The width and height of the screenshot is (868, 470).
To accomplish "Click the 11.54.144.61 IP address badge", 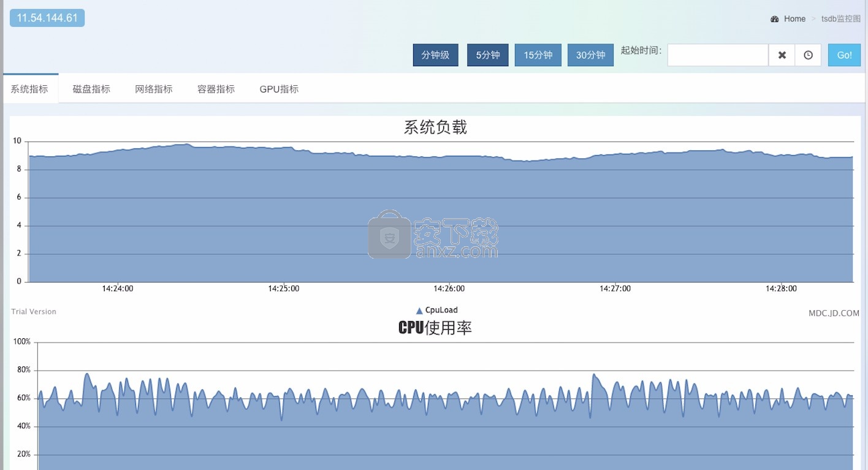I will click(x=47, y=18).
